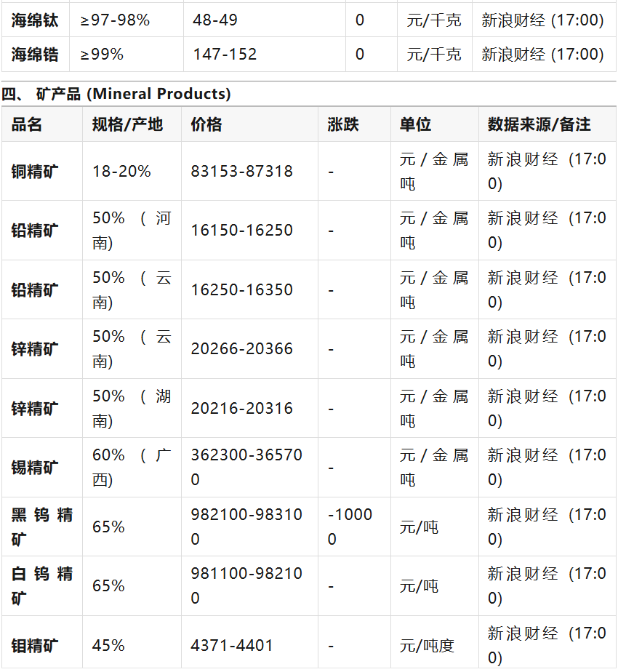Screen dimensions: 618x672
Task: Click the 50%(湖南) specification cell
Action: 132,408
